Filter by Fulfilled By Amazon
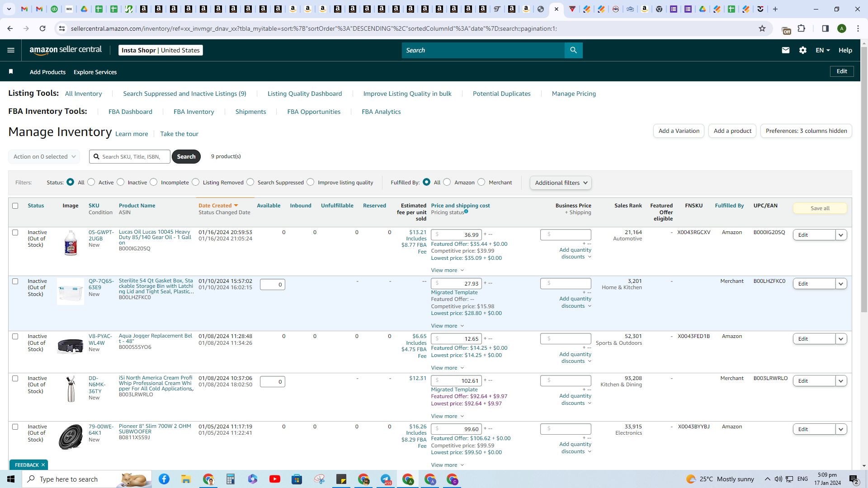 pyautogui.click(x=447, y=182)
